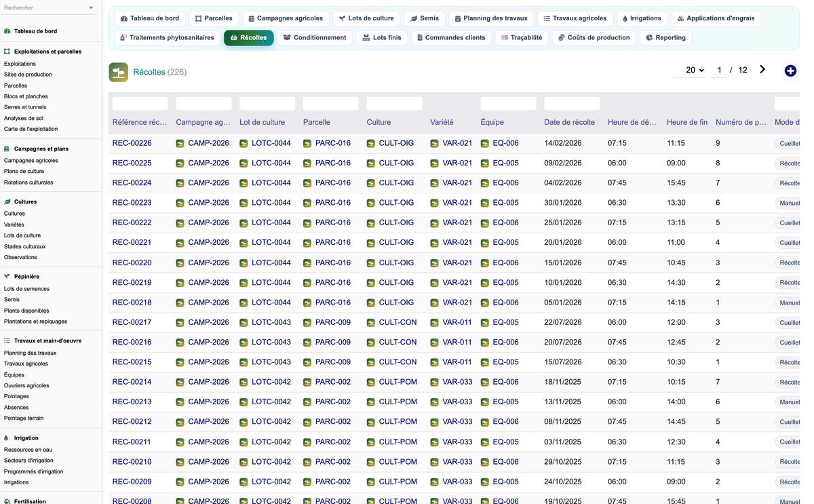Open the Travaux agricoles tab
Image resolution: width=814 pixels, height=504 pixels.
pos(575,18)
